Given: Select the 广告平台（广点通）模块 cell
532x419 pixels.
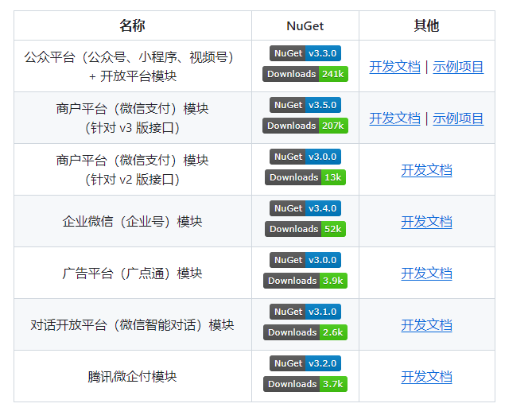Looking at the screenshot, I should click(x=133, y=273).
